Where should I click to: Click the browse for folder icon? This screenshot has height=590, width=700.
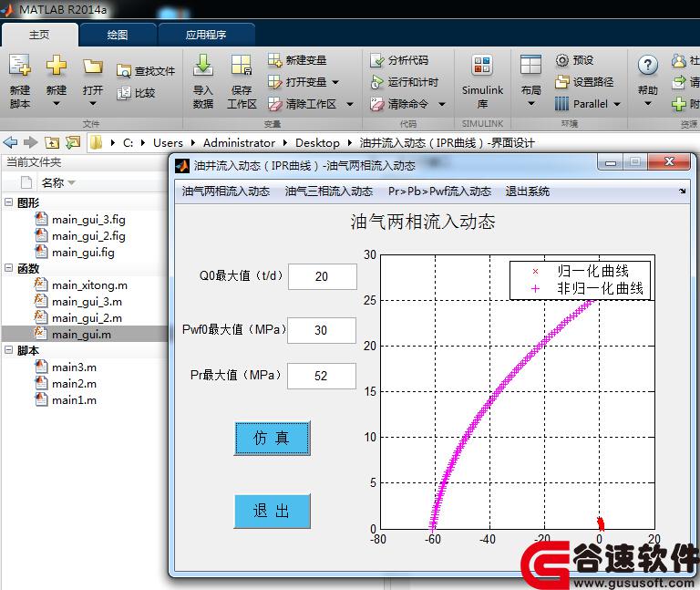click(73, 142)
